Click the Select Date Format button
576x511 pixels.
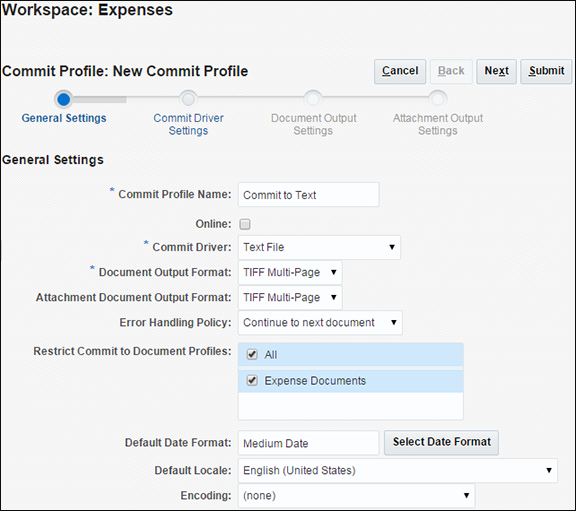(x=442, y=442)
